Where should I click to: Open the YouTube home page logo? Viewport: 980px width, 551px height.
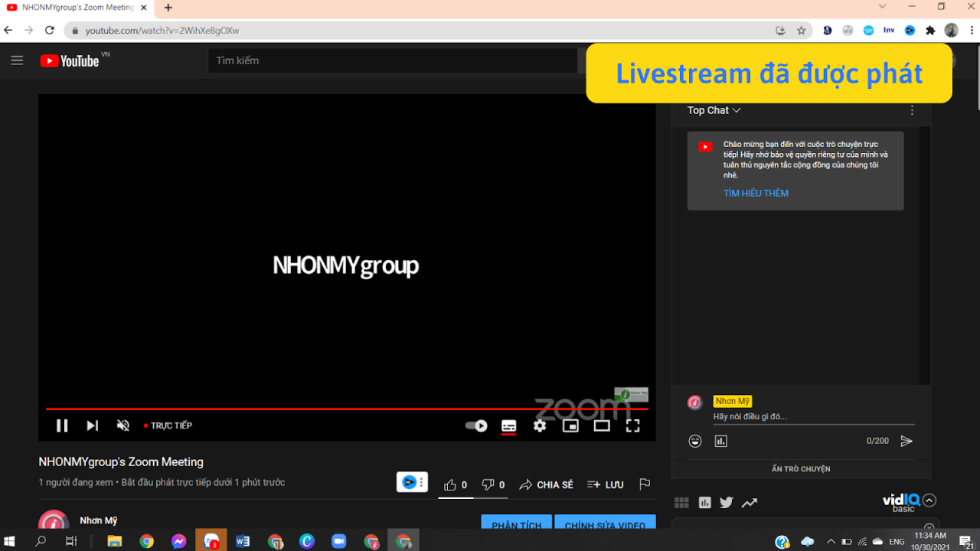67,60
